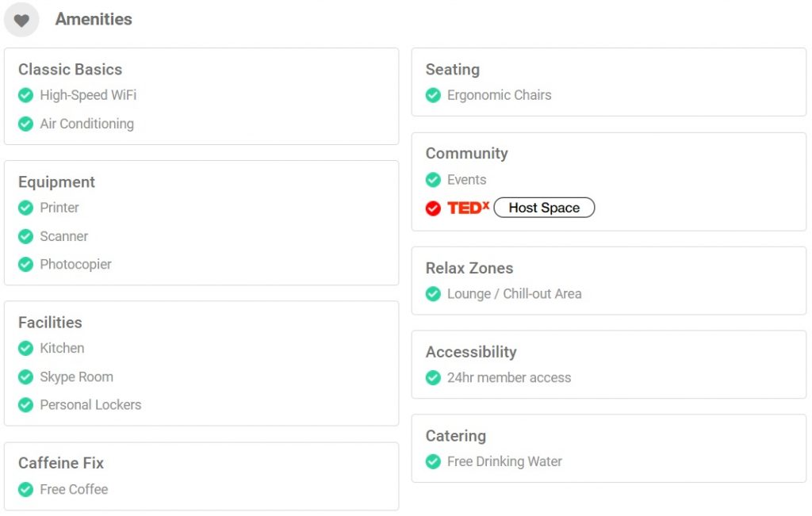Click the Classic Basics heading
This screenshot has height=516, width=812.
tap(71, 69)
